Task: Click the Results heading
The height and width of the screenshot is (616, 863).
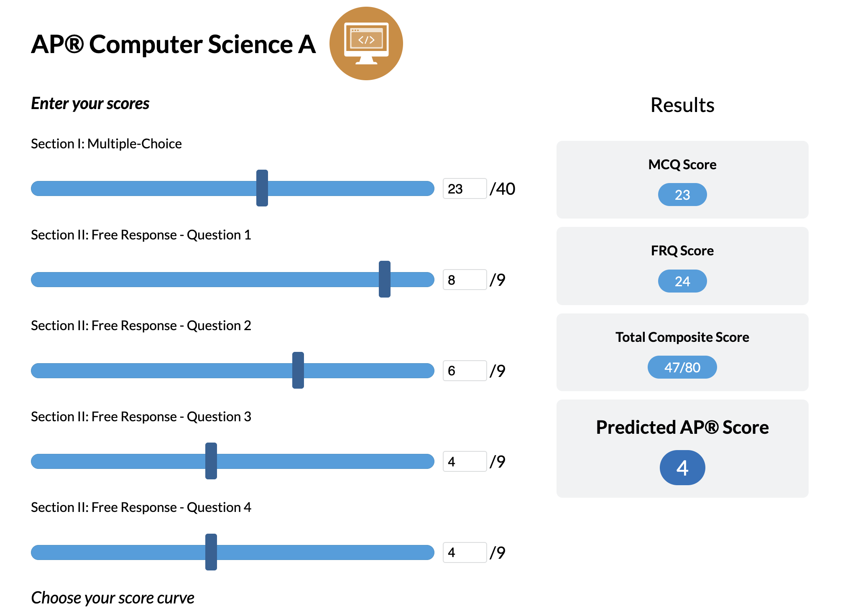Action: [x=682, y=105]
